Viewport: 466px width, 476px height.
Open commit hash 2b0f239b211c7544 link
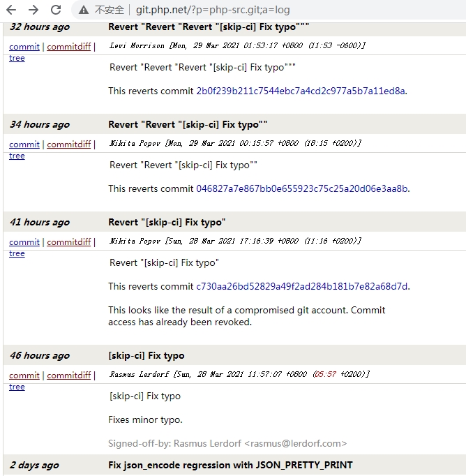coord(301,91)
